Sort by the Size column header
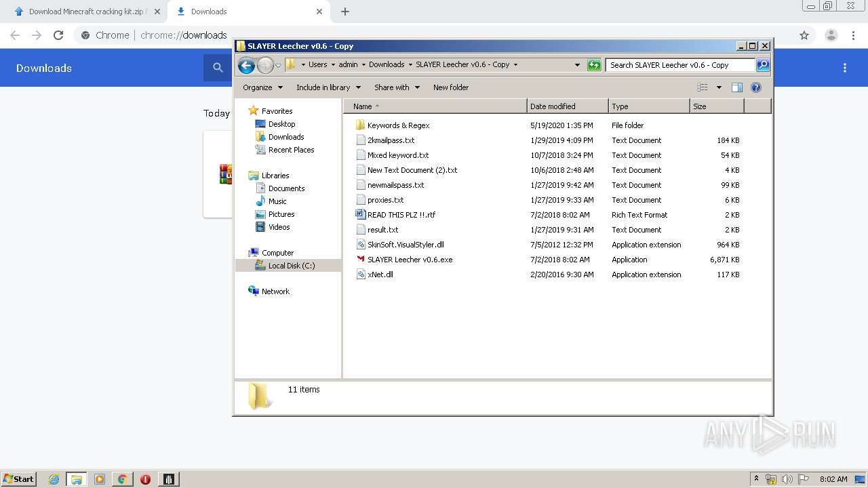This screenshot has width=868, height=488. (x=717, y=106)
